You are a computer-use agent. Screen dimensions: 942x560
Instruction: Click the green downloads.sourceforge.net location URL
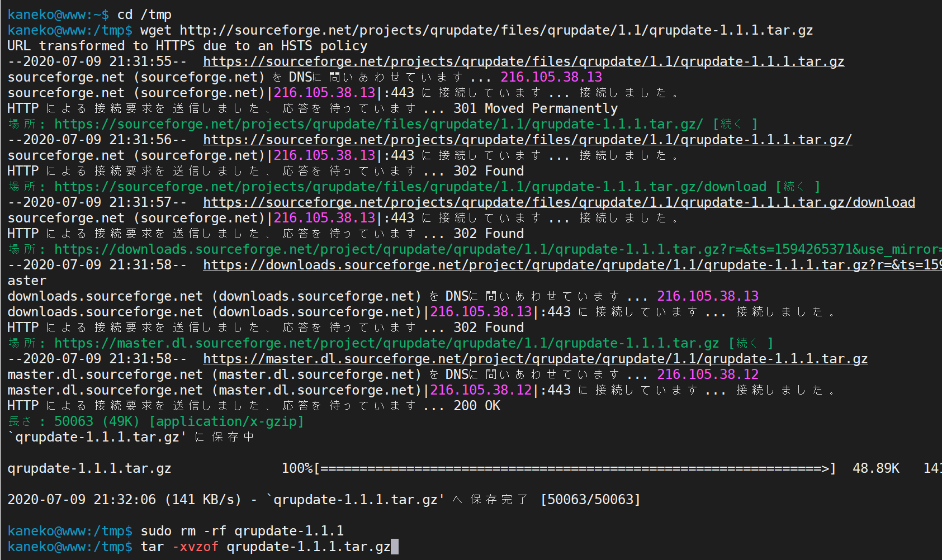(x=498, y=249)
